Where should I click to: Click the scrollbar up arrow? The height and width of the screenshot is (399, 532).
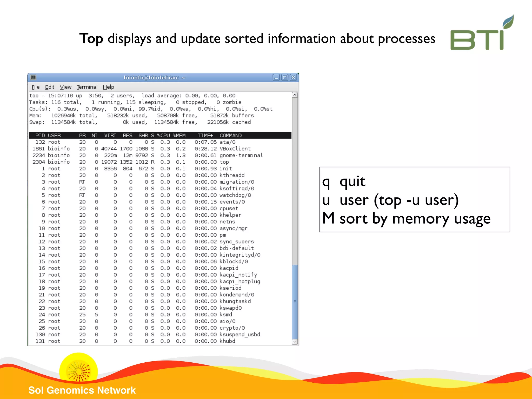(x=295, y=95)
